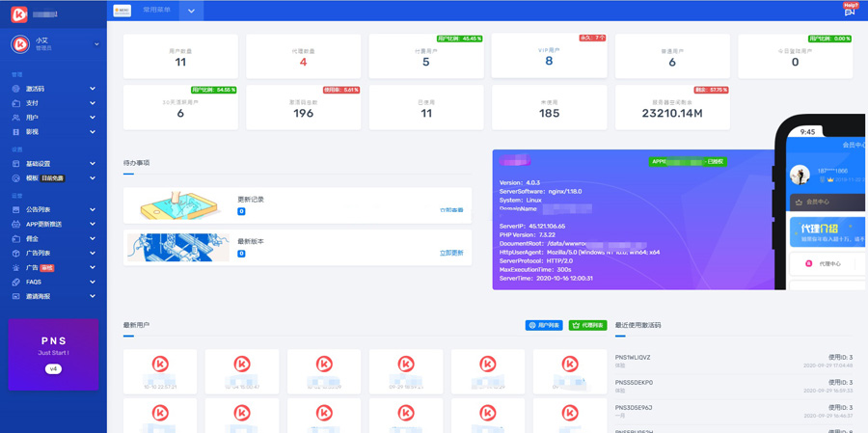Viewport: 868px width, 433px height.
Task: Click the APP更新推送 icon in sidebar
Action: (15, 224)
